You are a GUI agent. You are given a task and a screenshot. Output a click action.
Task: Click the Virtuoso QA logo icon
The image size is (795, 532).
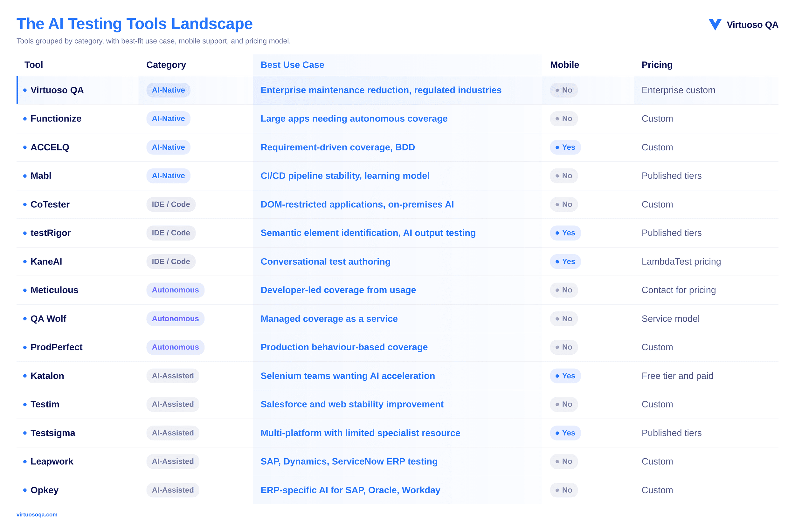point(715,25)
